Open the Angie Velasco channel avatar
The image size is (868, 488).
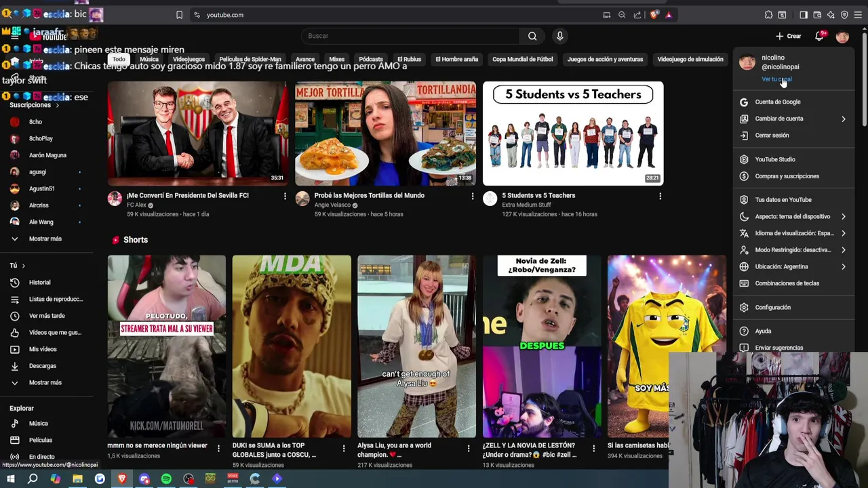[302, 199]
